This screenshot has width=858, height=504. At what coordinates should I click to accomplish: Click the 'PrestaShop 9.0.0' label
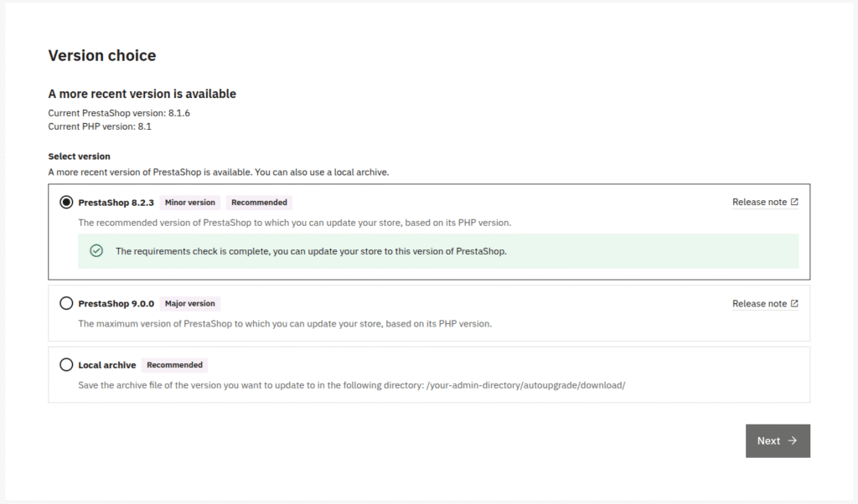(116, 303)
